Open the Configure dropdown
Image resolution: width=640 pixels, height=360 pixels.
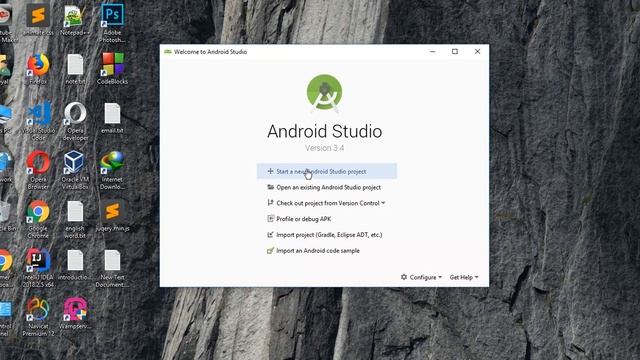point(421,277)
